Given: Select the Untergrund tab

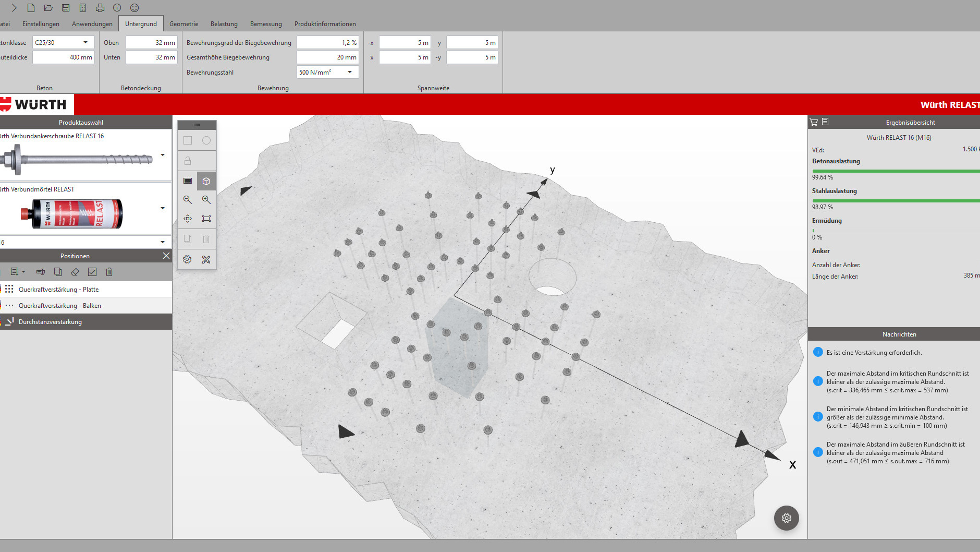Looking at the screenshot, I should (x=141, y=24).
